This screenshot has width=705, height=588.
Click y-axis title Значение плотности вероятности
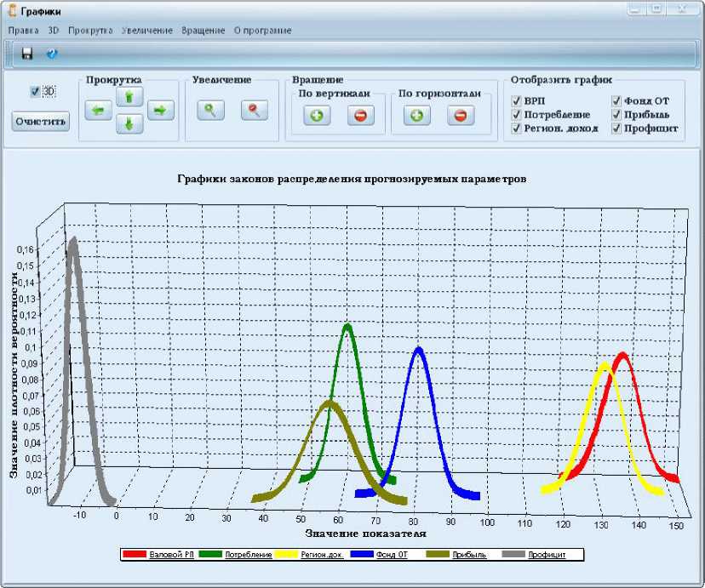pyautogui.click(x=14, y=375)
